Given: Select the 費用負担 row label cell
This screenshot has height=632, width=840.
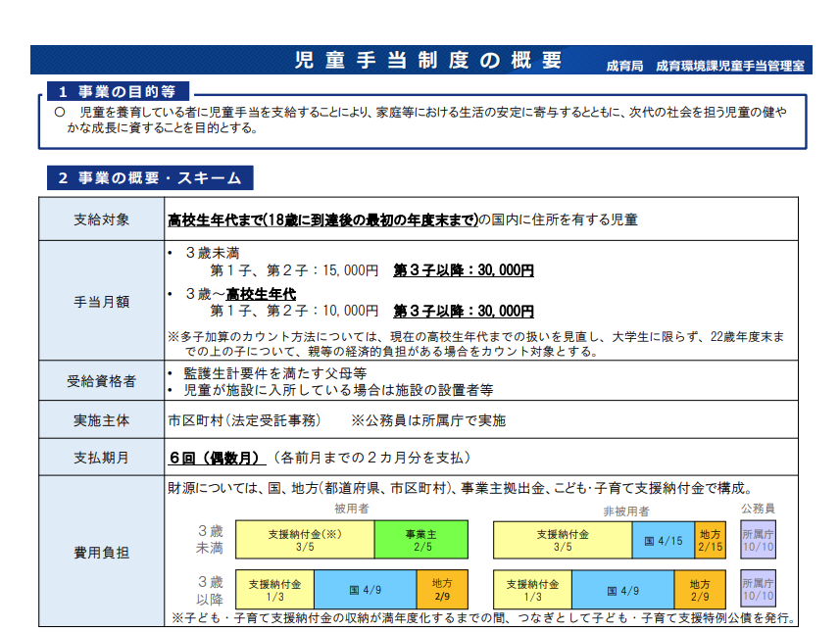Looking at the screenshot, I should coord(102,552).
